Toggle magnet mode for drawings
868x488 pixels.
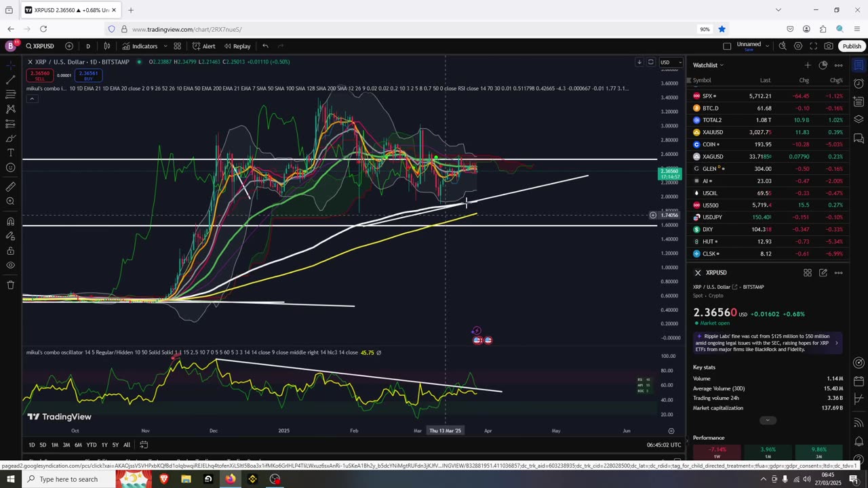10,221
